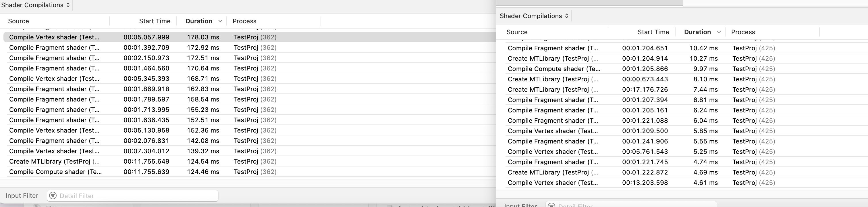868x207 pixels.
Task: Click Process column header in right table
Action: (x=743, y=32)
